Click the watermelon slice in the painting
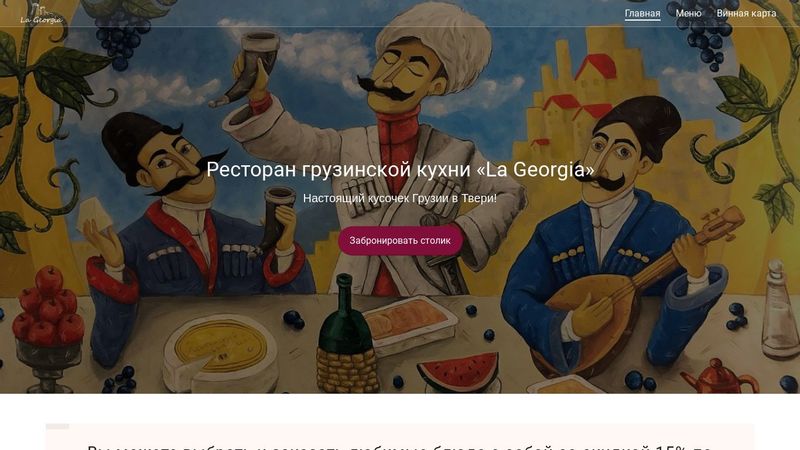The height and width of the screenshot is (450, 800). pyautogui.click(x=457, y=371)
